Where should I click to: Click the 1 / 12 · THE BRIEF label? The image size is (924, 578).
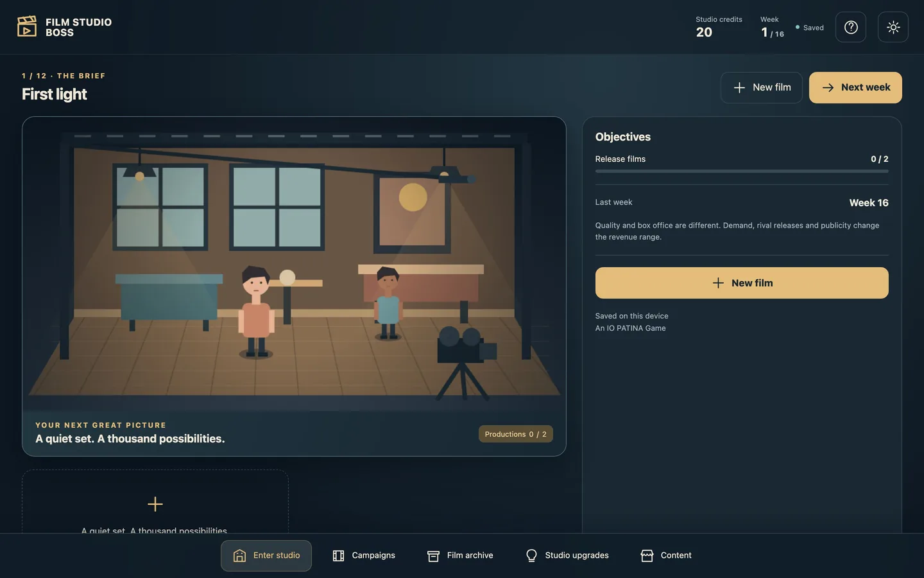click(64, 76)
